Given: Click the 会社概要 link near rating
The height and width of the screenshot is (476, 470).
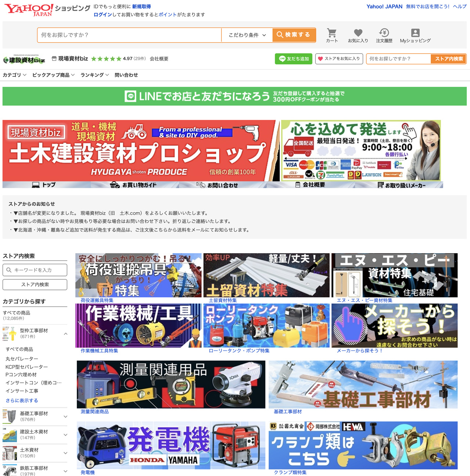Looking at the screenshot, I should click(159, 59).
